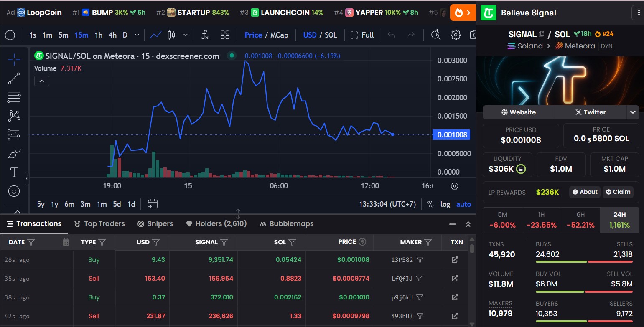Pick the text annotation tool
This screenshot has height=327, width=644.
point(14,172)
